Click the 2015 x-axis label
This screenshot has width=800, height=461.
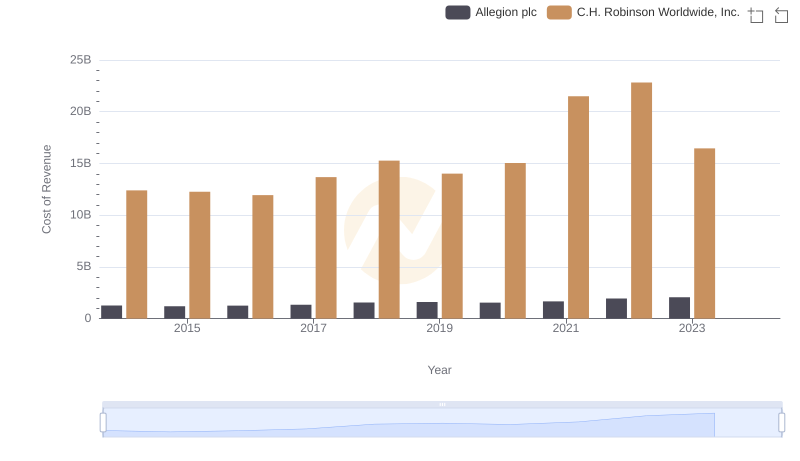(x=187, y=328)
